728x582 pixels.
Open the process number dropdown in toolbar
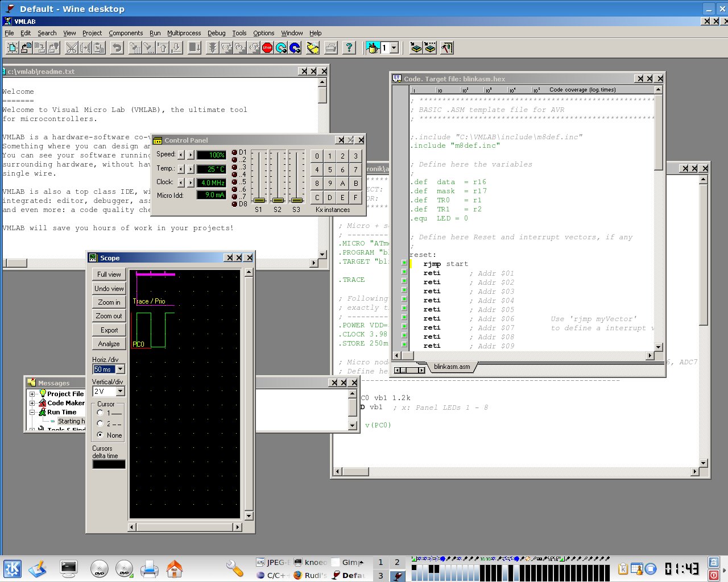tap(394, 48)
